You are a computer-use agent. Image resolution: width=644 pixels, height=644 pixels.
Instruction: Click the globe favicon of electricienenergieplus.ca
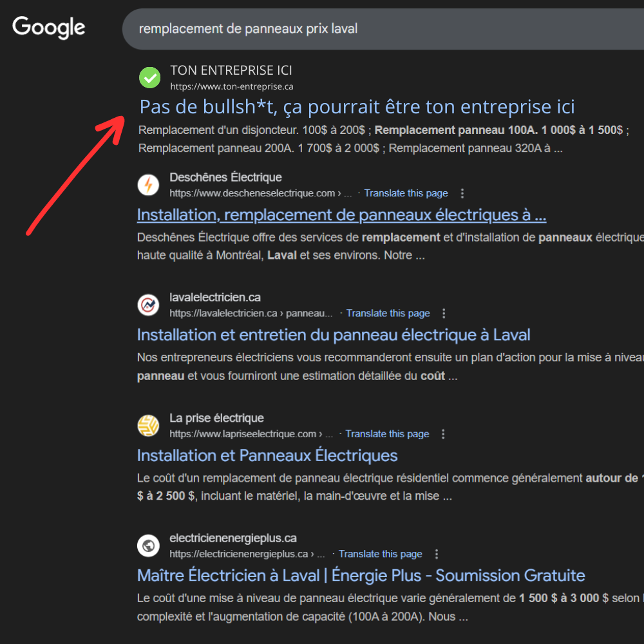coord(148,545)
